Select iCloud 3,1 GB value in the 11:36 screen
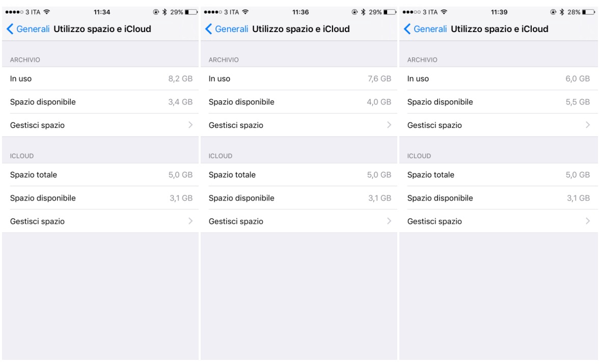 coord(379,198)
